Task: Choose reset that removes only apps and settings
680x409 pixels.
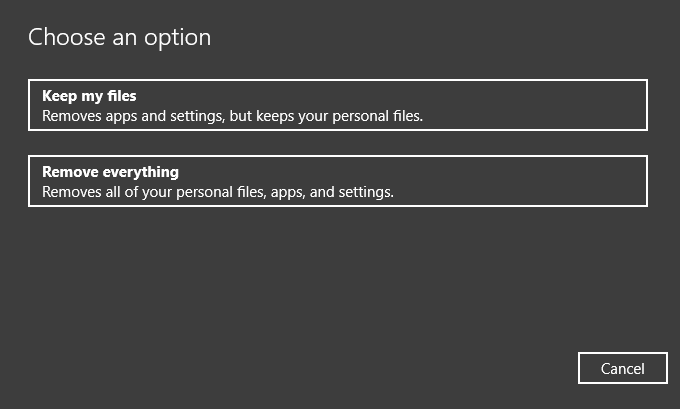Action: tap(337, 105)
